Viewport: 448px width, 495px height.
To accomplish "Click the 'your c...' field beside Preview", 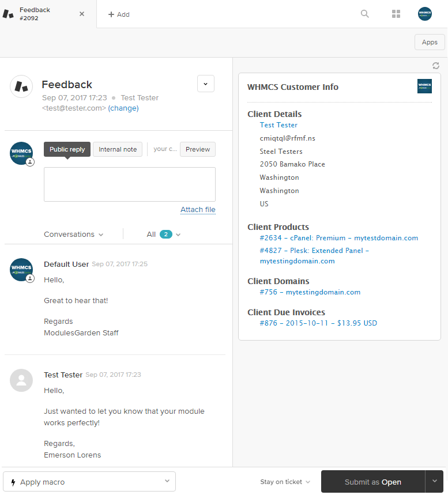I will click(x=165, y=149).
